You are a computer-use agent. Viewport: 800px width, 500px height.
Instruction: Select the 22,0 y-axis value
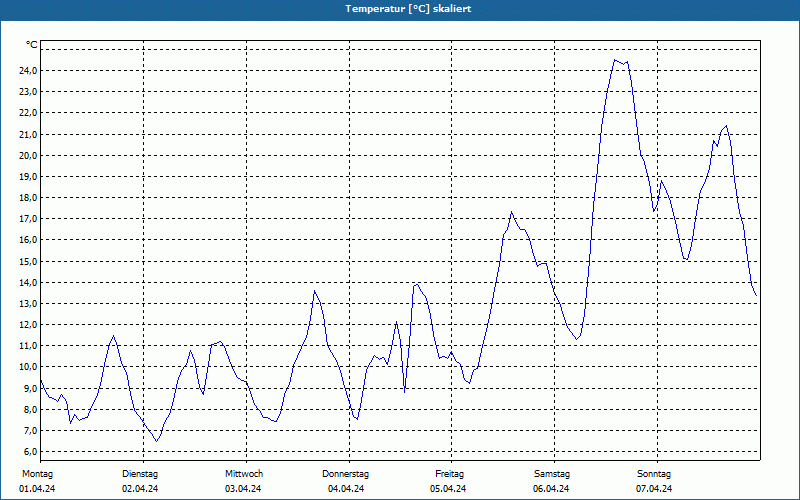pos(28,113)
